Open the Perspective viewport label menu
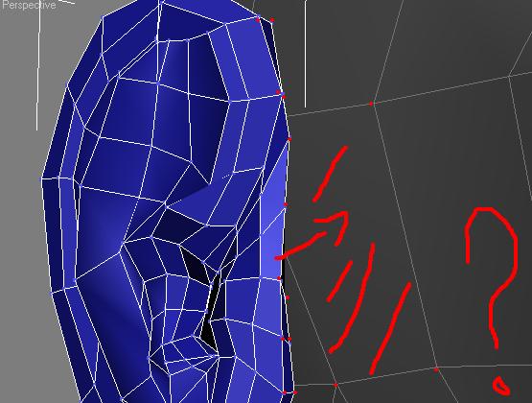This screenshot has height=403, width=532. [29, 5]
